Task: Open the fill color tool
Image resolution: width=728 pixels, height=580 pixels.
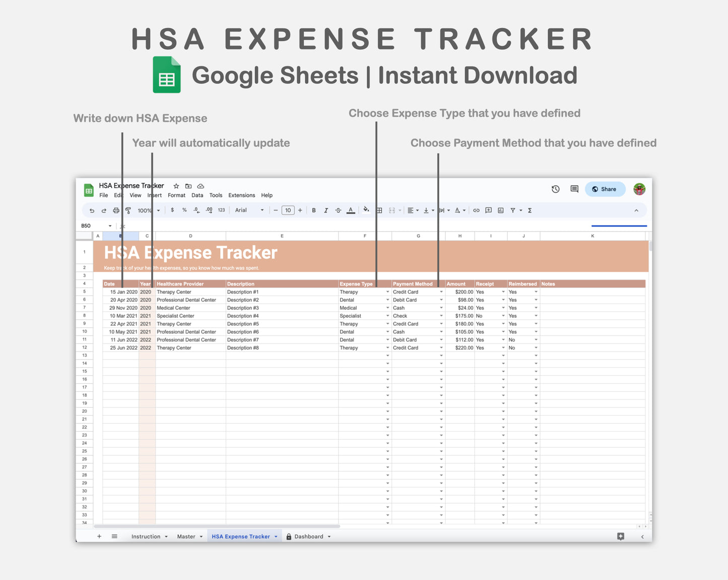Action: (x=366, y=210)
